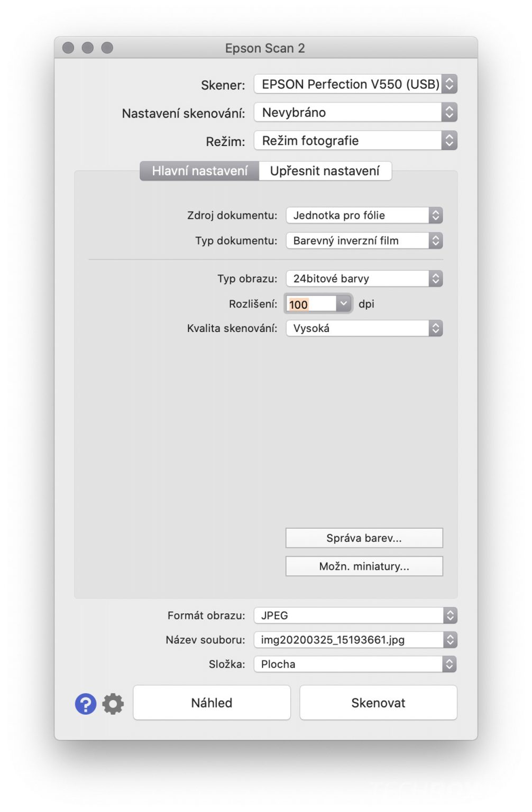Switch to the Hlavní nastavení tab

[x=199, y=171]
